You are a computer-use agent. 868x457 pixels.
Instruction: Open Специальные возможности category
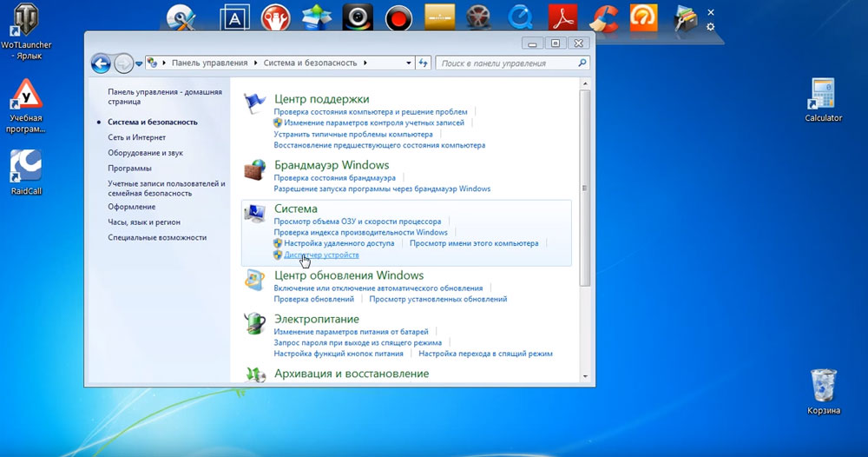point(157,238)
